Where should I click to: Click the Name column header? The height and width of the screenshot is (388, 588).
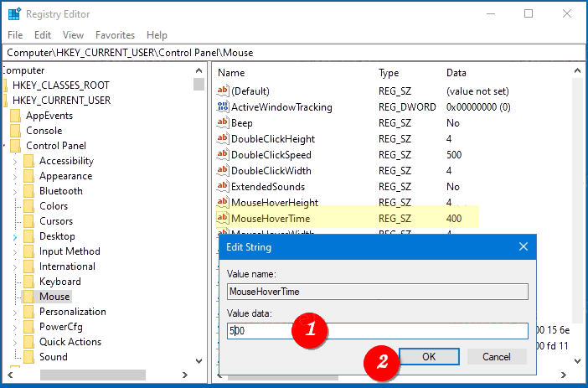point(231,73)
